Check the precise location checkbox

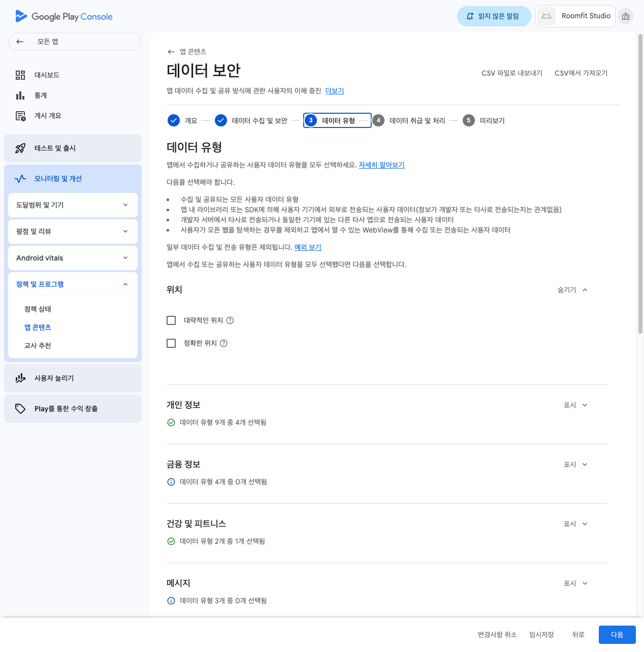click(171, 343)
